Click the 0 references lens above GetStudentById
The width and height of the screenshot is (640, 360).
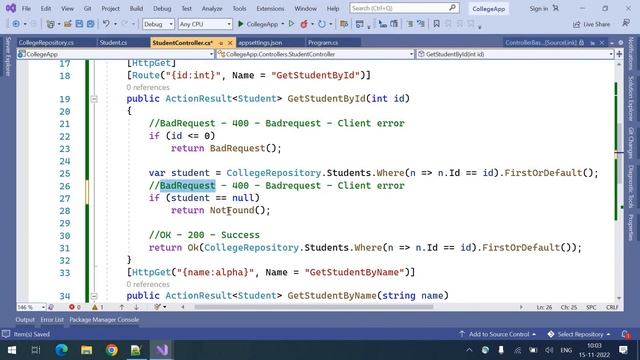(x=148, y=87)
